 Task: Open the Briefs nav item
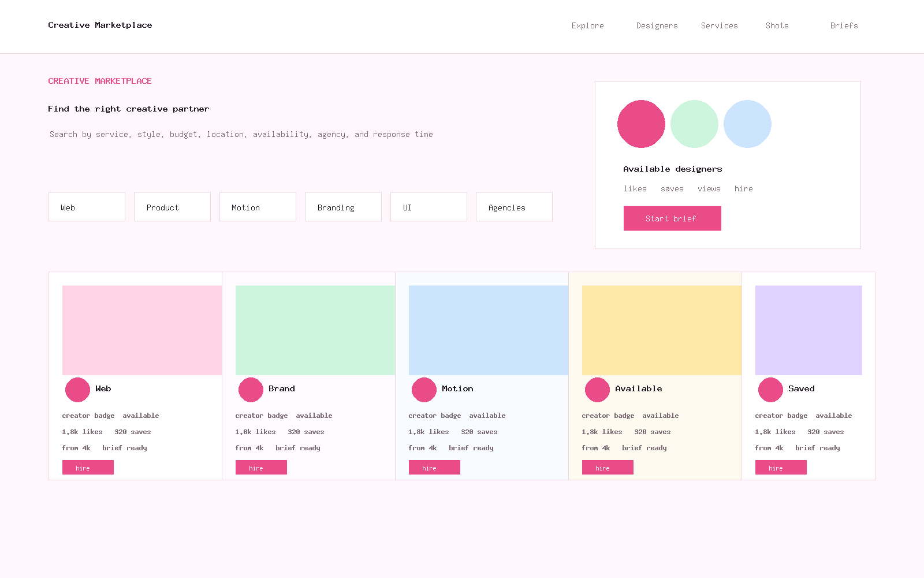[844, 25]
